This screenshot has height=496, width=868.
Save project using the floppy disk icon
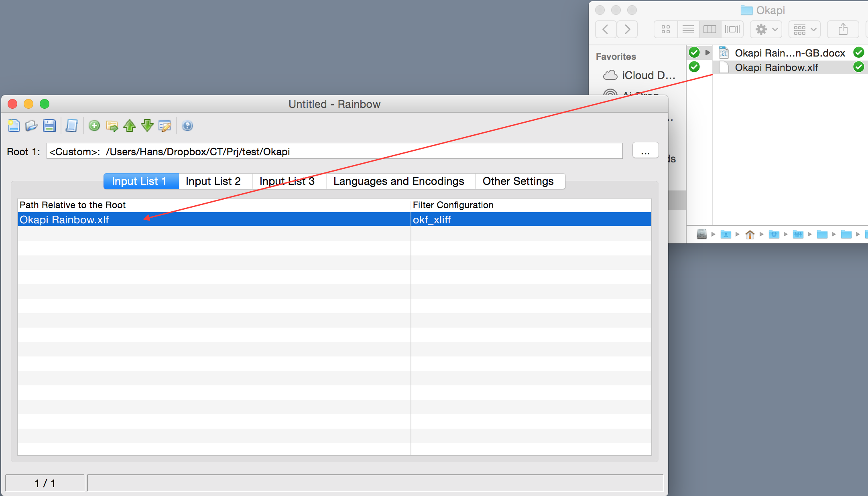click(49, 126)
